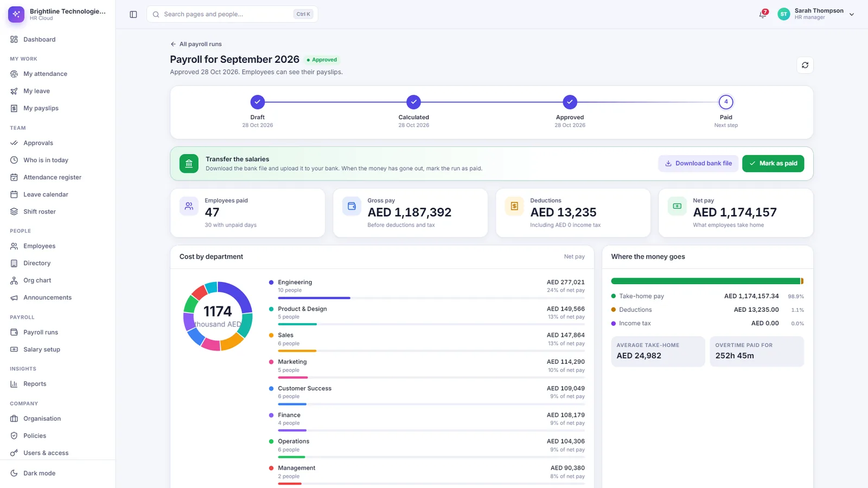Click the Income tax AED 0.00 row
Screen dimensions: 868x488
707,323
